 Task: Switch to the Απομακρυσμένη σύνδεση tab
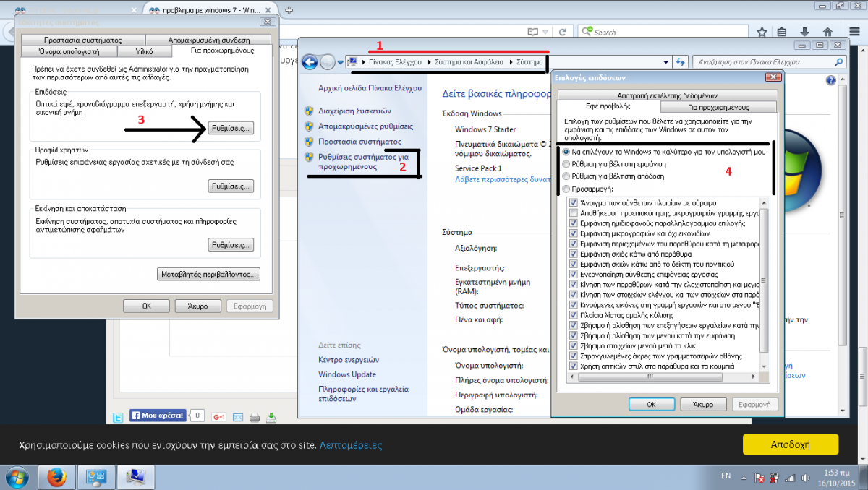pyautogui.click(x=208, y=40)
